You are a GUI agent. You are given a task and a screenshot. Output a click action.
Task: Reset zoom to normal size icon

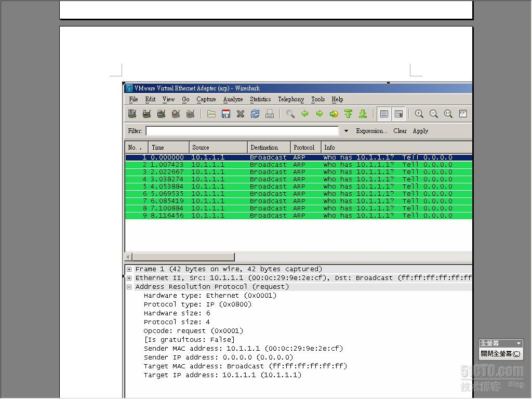[x=448, y=114]
